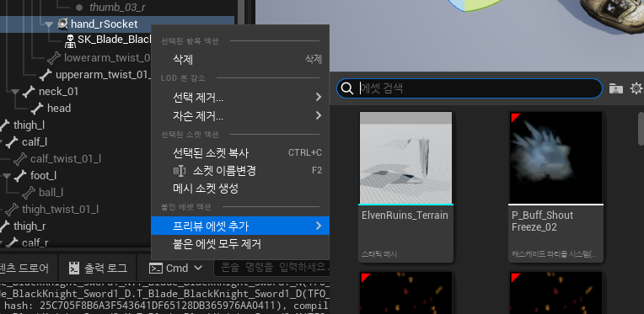Click asset picker vertical scrollbar

(x=641, y=128)
